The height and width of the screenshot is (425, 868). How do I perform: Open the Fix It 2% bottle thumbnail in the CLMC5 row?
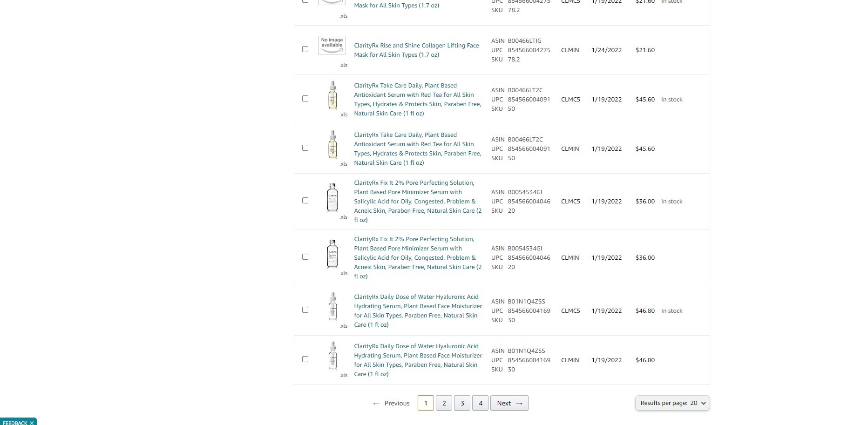coord(332,197)
